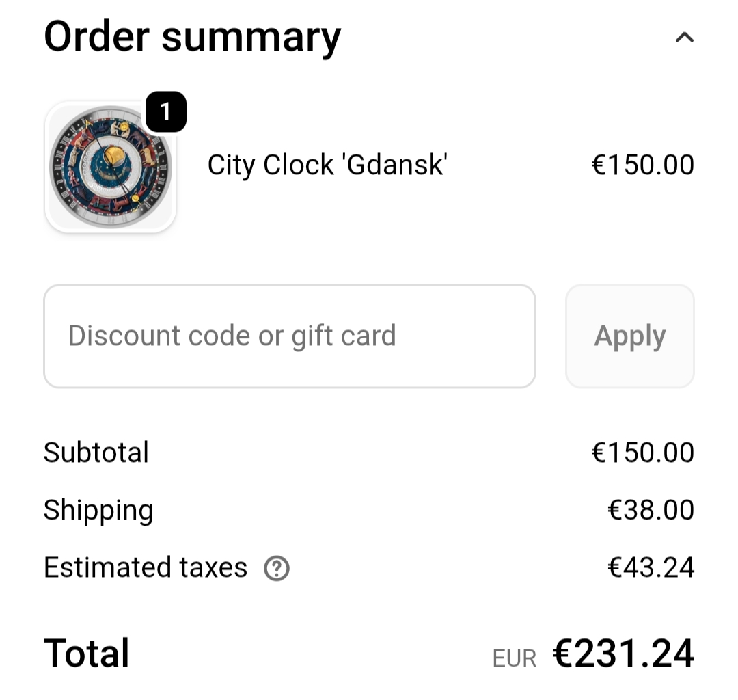Click the Shipping label
Image resolution: width=738 pixels, height=700 pixels.
pyautogui.click(x=98, y=511)
